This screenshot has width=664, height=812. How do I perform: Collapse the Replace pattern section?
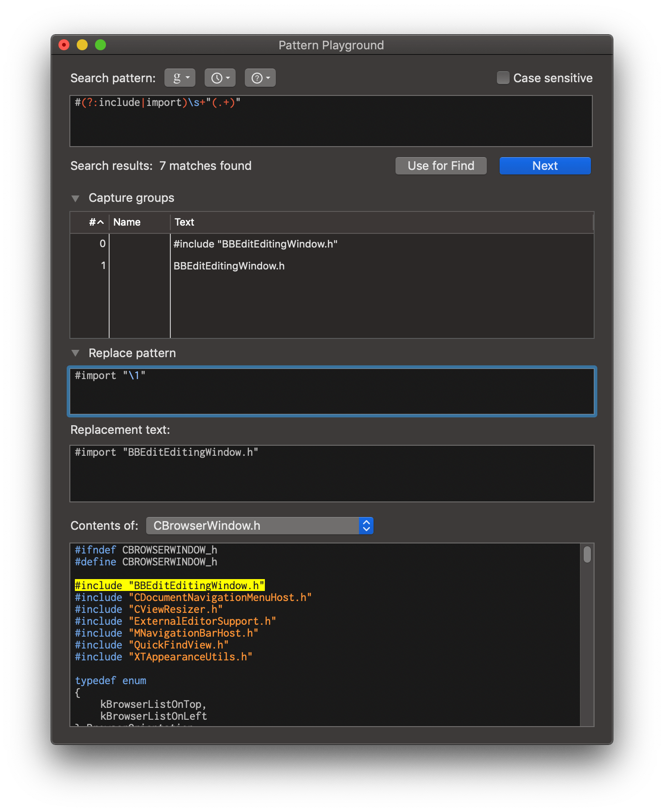click(x=76, y=353)
